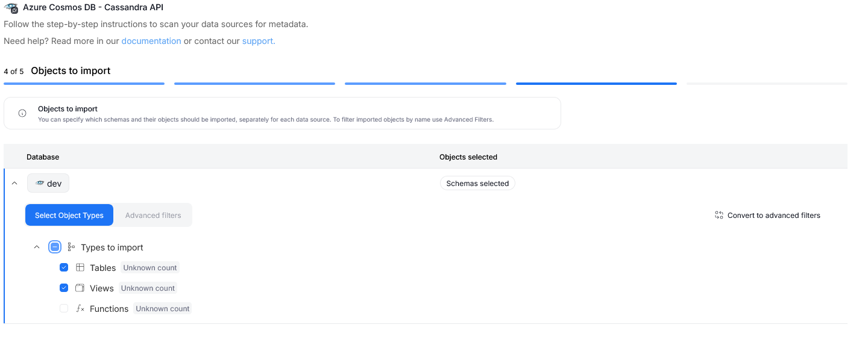Click the Azure Cosmos DB - Cassandra API title
868x360 pixels.
click(x=93, y=8)
